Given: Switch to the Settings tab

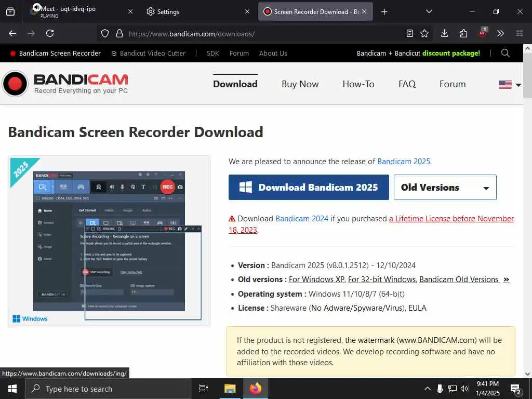Looking at the screenshot, I should [197, 11].
